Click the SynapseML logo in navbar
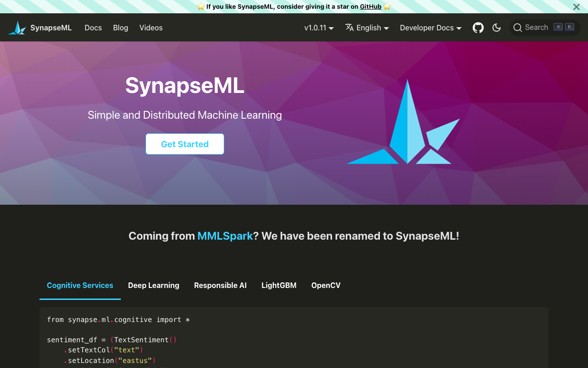This screenshot has width=588, height=368. click(x=17, y=28)
